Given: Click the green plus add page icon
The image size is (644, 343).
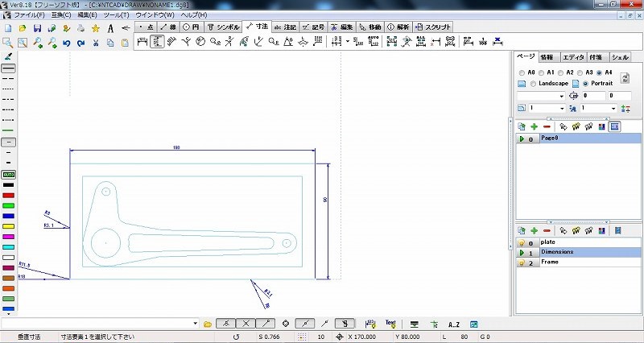Looking at the screenshot, I should click(533, 126).
